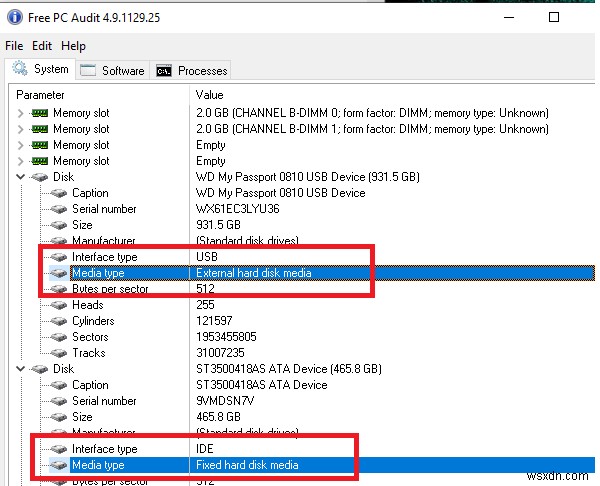This screenshot has height=486, width=600.
Task: Click RAM icon of B-DIMM 1 memory slot
Action: point(40,129)
